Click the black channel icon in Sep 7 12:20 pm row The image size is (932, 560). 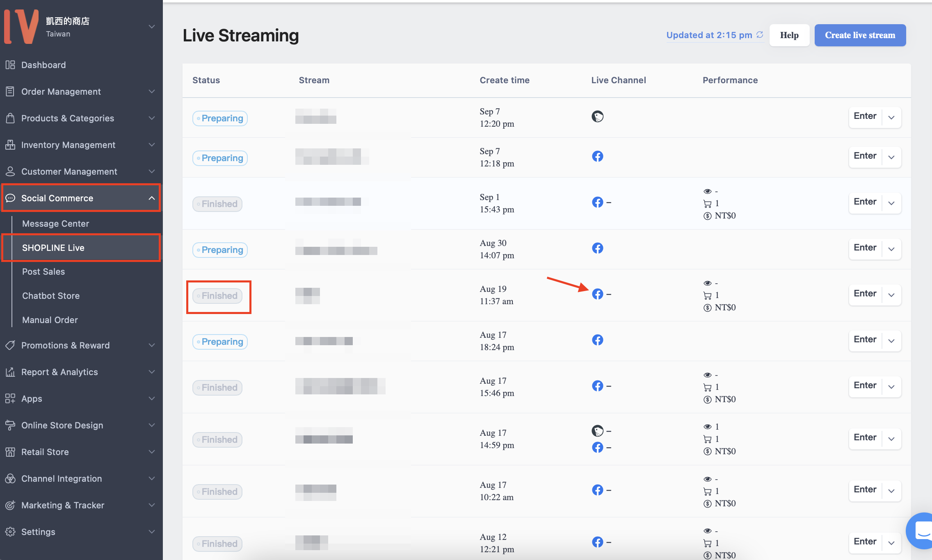tap(598, 116)
